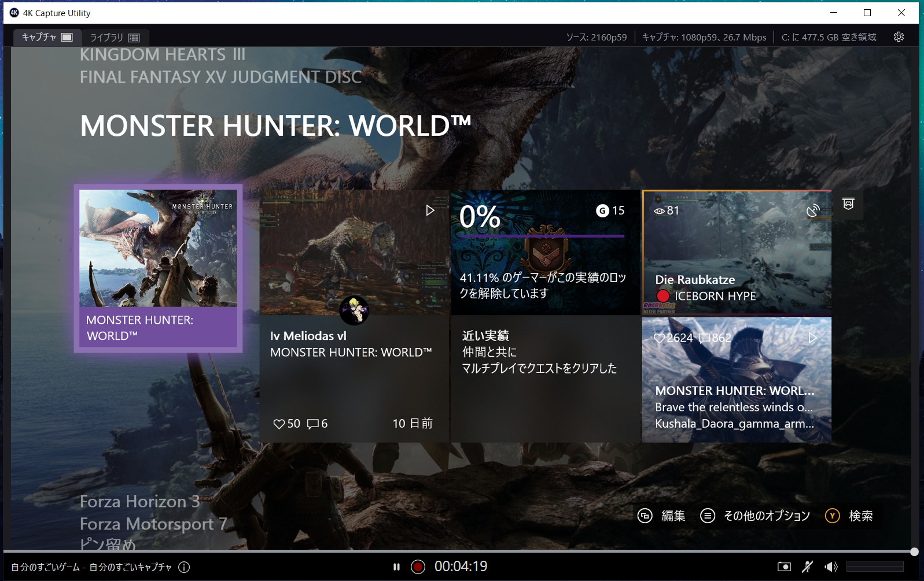Click the 00:04:19 recording timer
Image resolution: width=924 pixels, height=581 pixels.
point(461,567)
